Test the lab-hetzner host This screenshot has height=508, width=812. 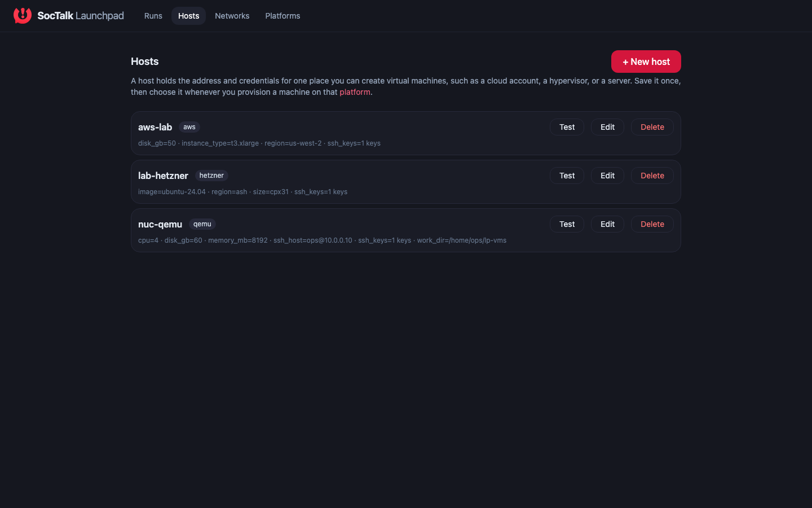[567, 176]
